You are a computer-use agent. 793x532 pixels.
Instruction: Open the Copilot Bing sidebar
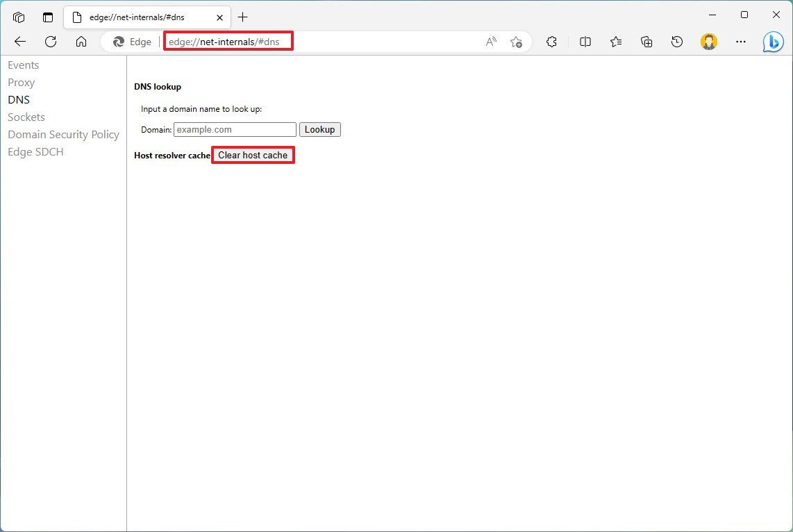(773, 42)
